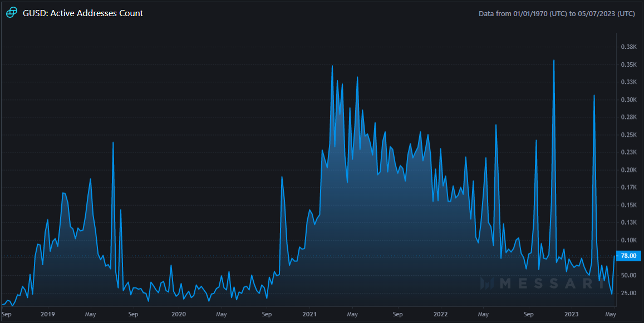The height and width of the screenshot is (323, 644).
Task: Click the 0.30K y-axis label
Action: tap(629, 100)
